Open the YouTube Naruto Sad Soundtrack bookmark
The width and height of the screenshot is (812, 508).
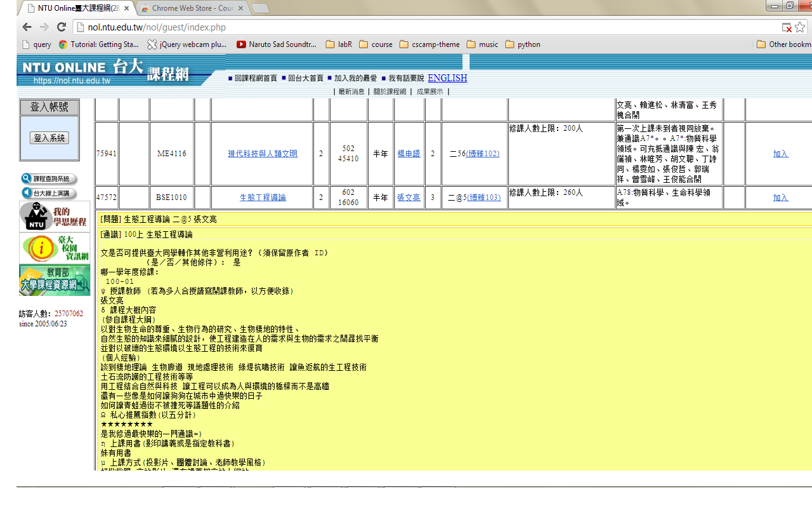[x=276, y=44]
